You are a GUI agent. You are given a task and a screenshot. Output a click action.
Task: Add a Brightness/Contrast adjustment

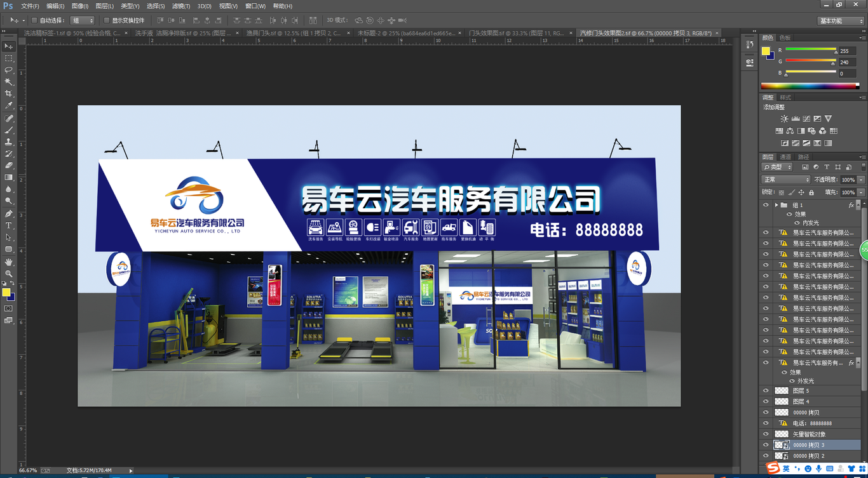785,119
